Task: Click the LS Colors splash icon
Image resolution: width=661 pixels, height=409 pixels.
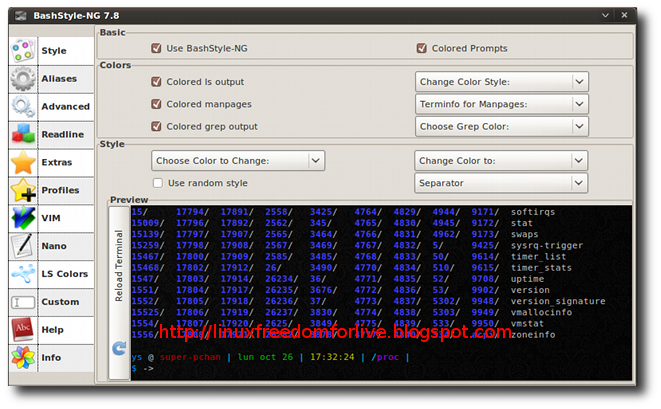Action: (23, 274)
